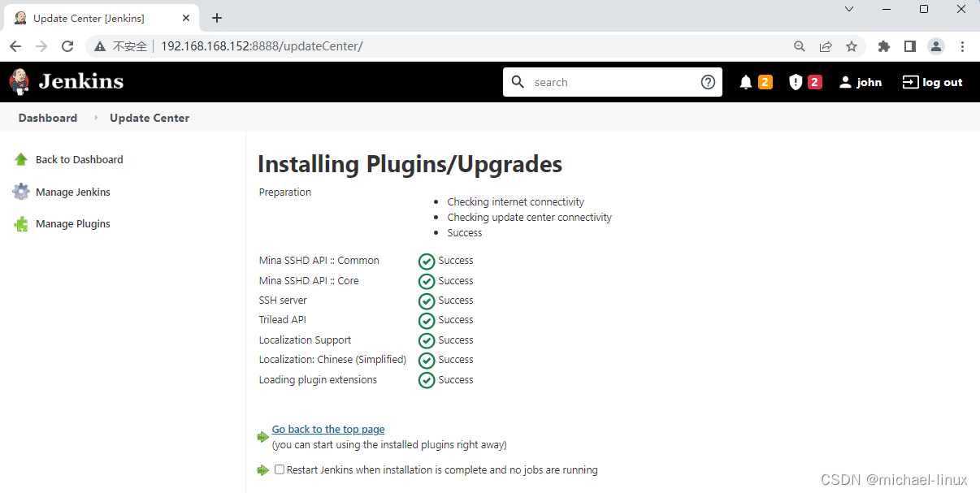Open security warnings shield icon
The width and height of the screenshot is (980, 493).
tap(796, 82)
